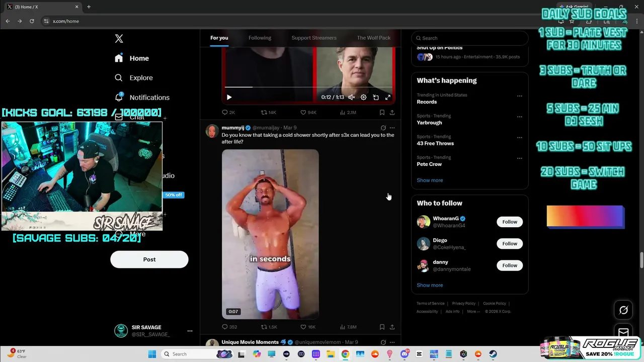644x362 pixels.
Task: Play the top video in the feed
Action: click(229, 98)
